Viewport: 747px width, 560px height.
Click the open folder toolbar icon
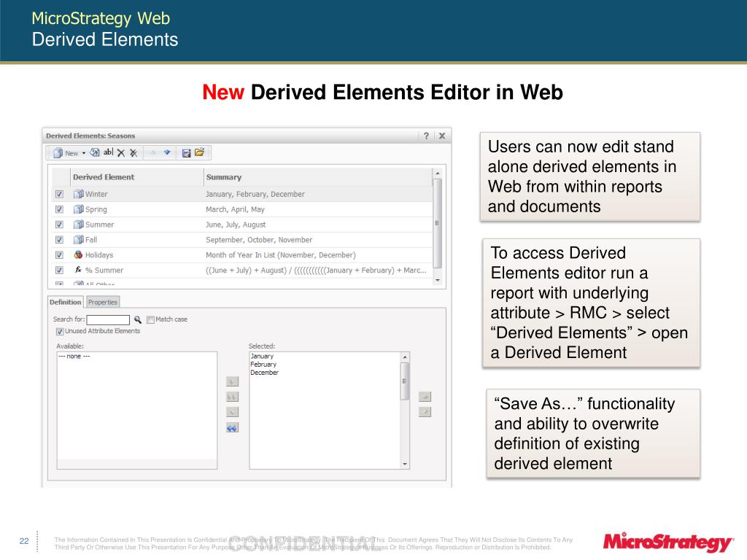200,152
